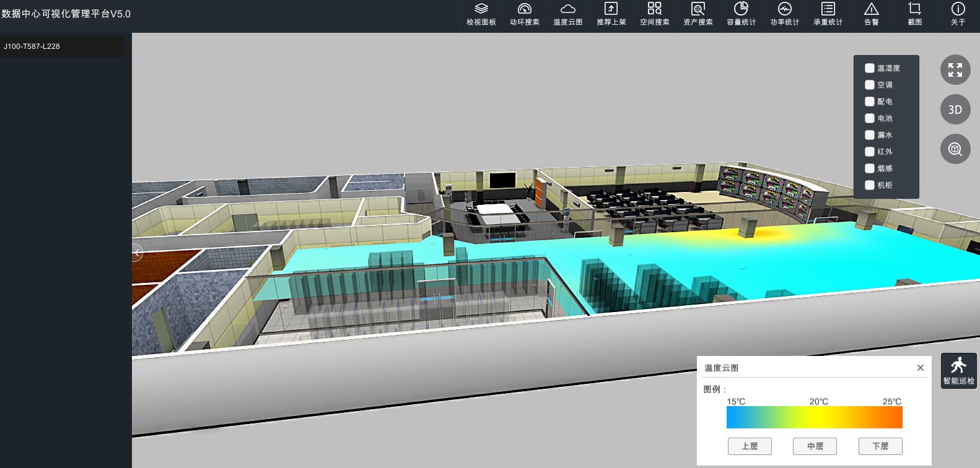The height and width of the screenshot is (468, 980).
Task: Click the white conference table in 3D scene
Action: point(497,210)
